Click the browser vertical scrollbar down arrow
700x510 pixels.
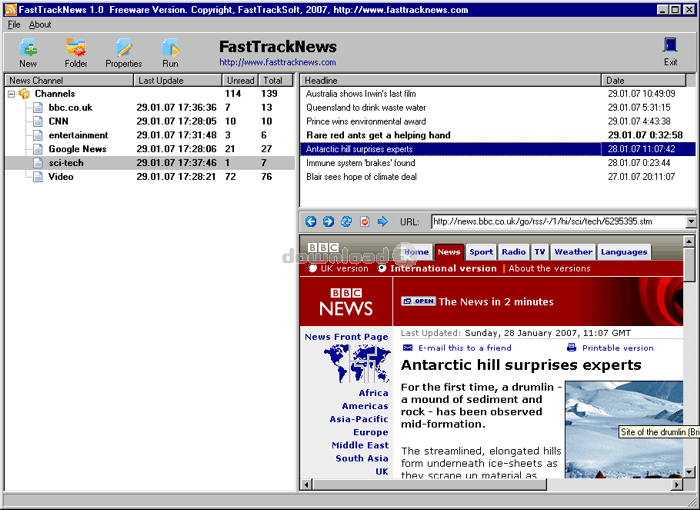(x=689, y=472)
